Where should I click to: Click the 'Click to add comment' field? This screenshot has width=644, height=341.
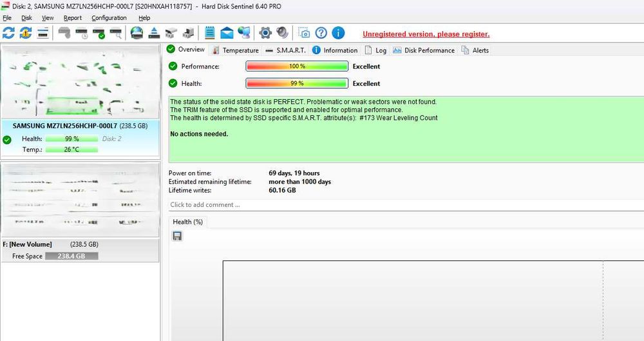[406, 205]
